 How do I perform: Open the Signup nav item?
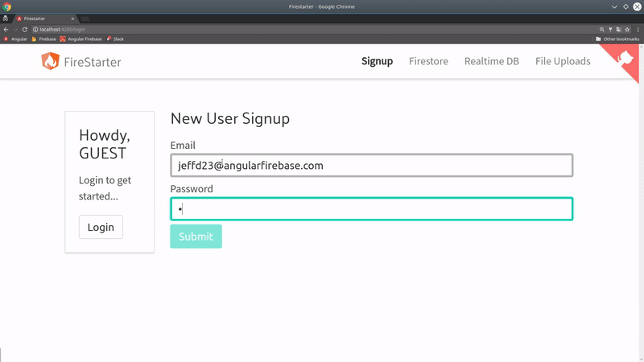click(377, 61)
